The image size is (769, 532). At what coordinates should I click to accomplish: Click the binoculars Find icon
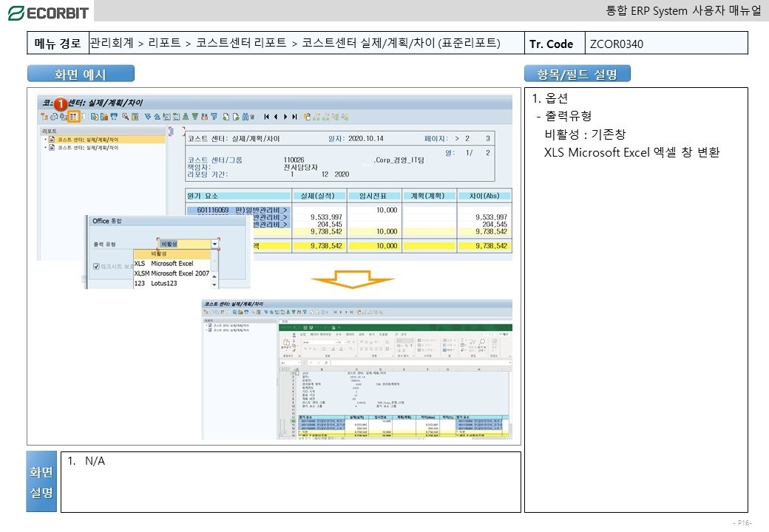pyautogui.click(x=245, y=117)
